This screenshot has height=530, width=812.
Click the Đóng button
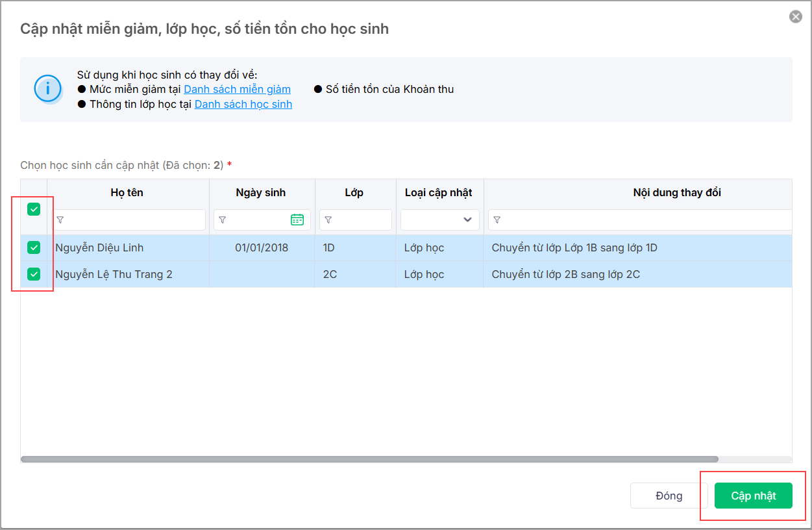tap(669, 496)
